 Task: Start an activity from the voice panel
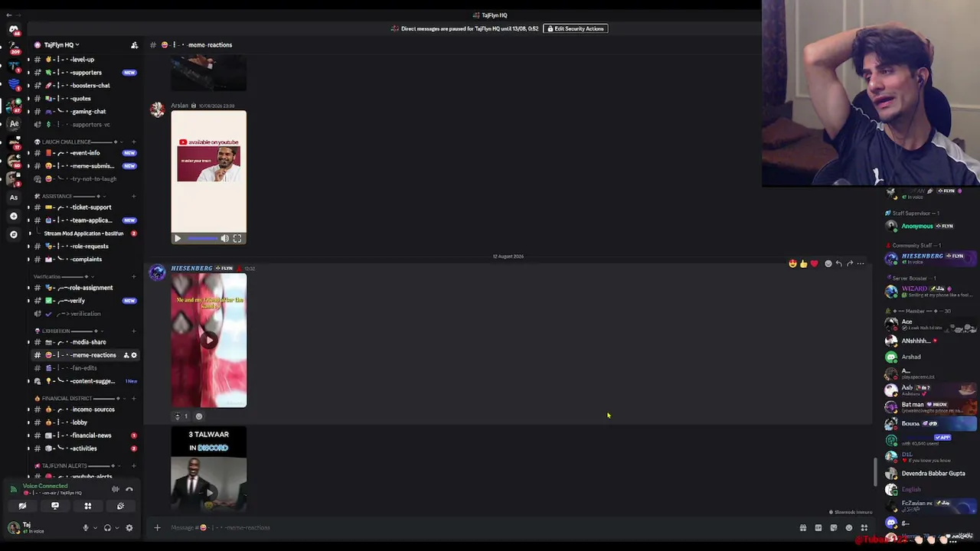coord(88,506)
